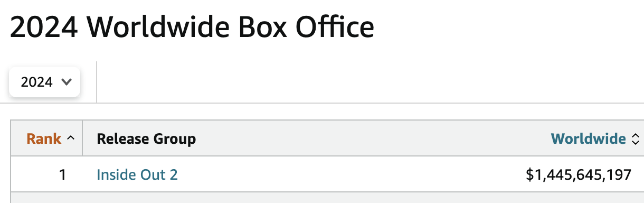Click the word Rank in orange
644x203 pixels.
44,139
